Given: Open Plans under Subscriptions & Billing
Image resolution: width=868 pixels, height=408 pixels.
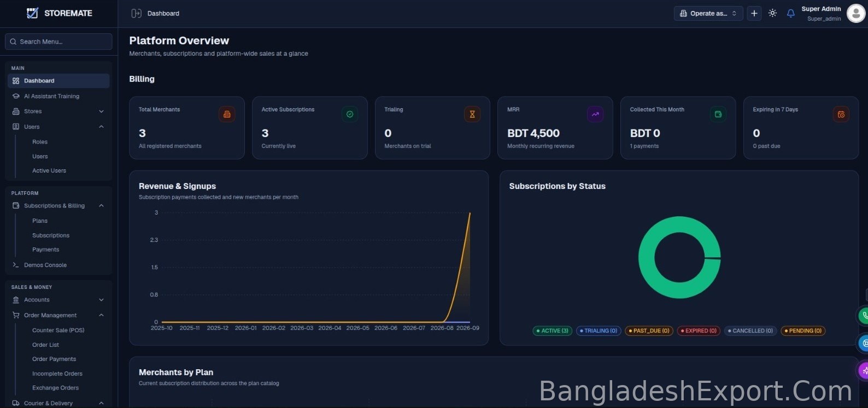Looking at the screenshot, I should [40, 221].
